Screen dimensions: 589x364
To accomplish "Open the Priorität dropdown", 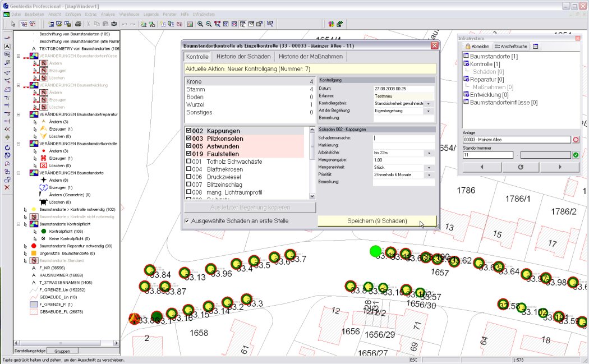I will click(x=429, y=175).
